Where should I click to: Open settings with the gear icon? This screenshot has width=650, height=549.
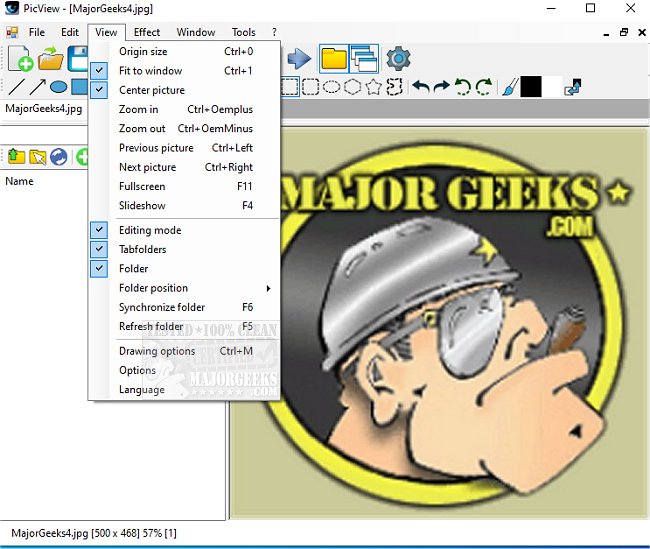click(398, 58)
